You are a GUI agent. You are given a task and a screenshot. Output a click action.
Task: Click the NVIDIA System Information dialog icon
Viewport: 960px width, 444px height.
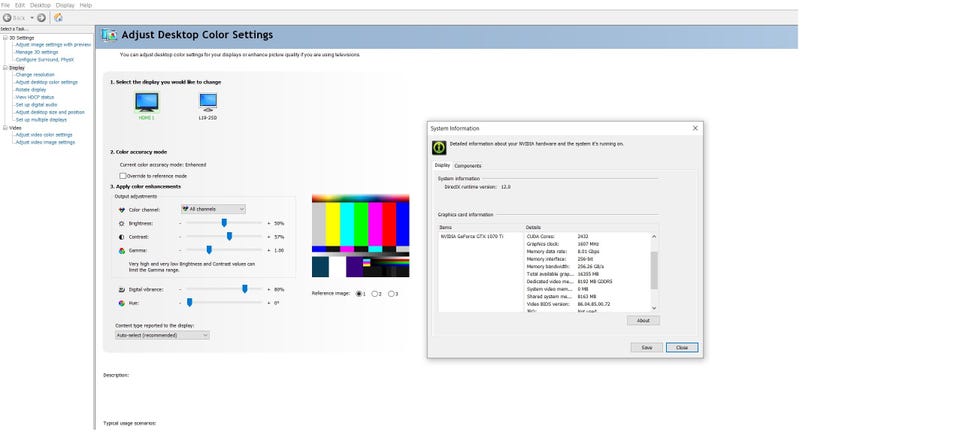tap(439, 148)
